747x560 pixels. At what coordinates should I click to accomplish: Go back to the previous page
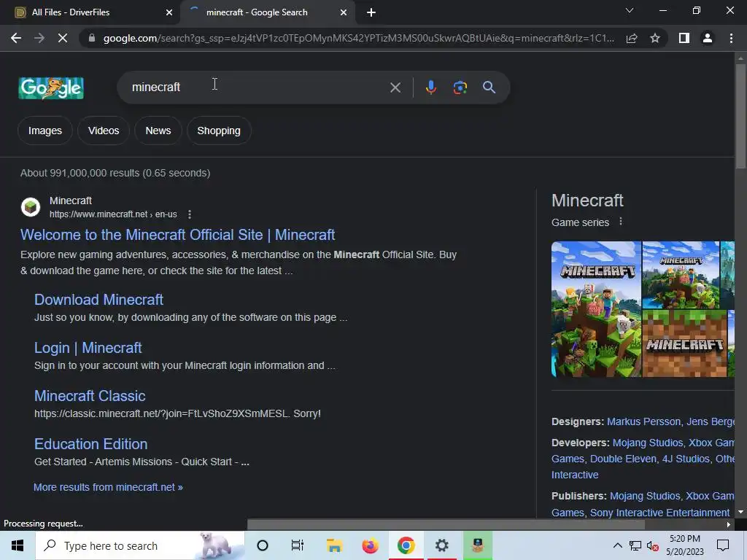click(16, 38)
